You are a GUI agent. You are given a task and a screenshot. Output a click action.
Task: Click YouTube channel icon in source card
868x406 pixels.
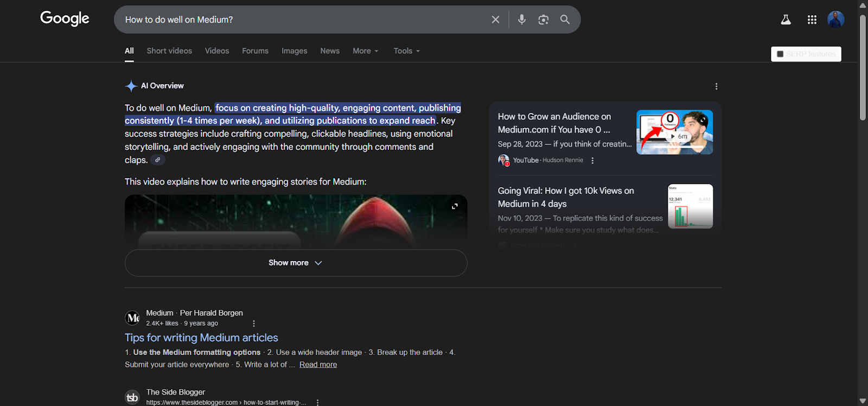(503, 160)
